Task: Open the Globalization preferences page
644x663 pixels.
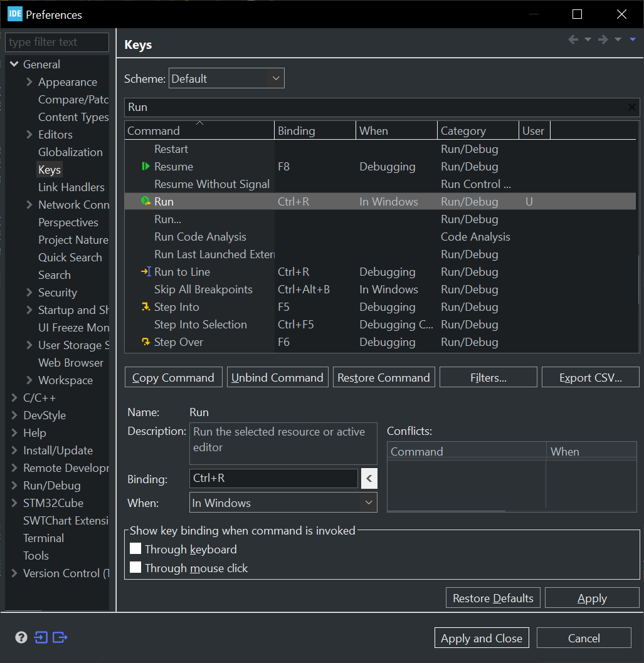Action: pos(70,152)
